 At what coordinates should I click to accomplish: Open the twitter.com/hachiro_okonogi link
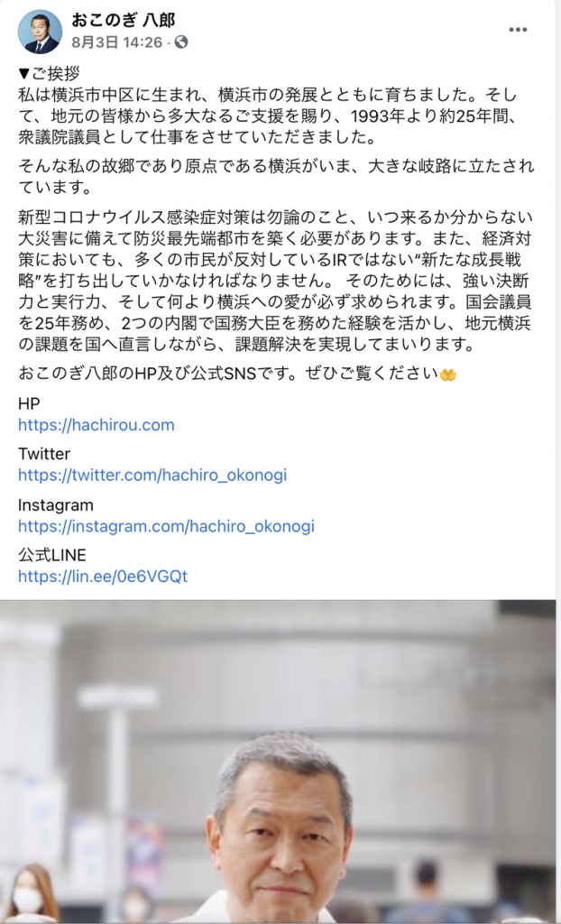point(152,475)
